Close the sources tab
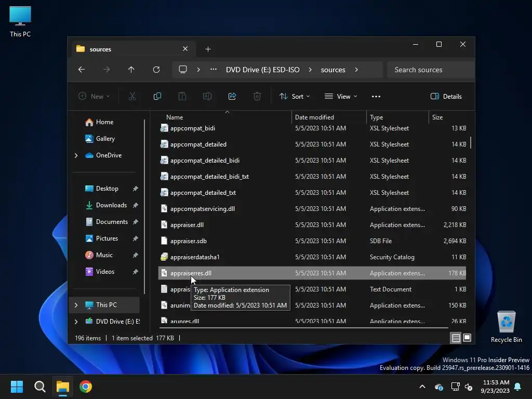532x399 pixels. (185, 49)
